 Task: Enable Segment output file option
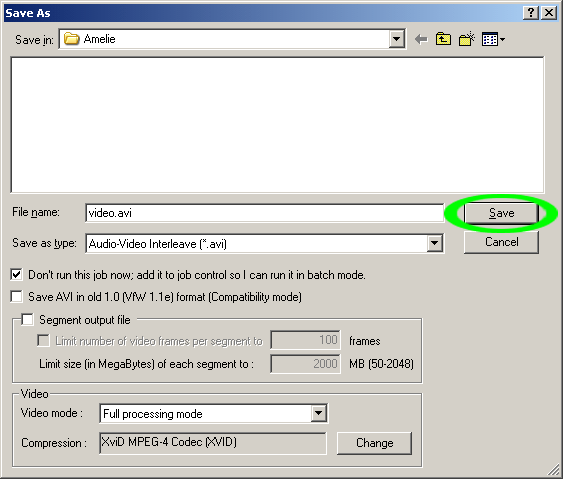click(x=27, y=319)
